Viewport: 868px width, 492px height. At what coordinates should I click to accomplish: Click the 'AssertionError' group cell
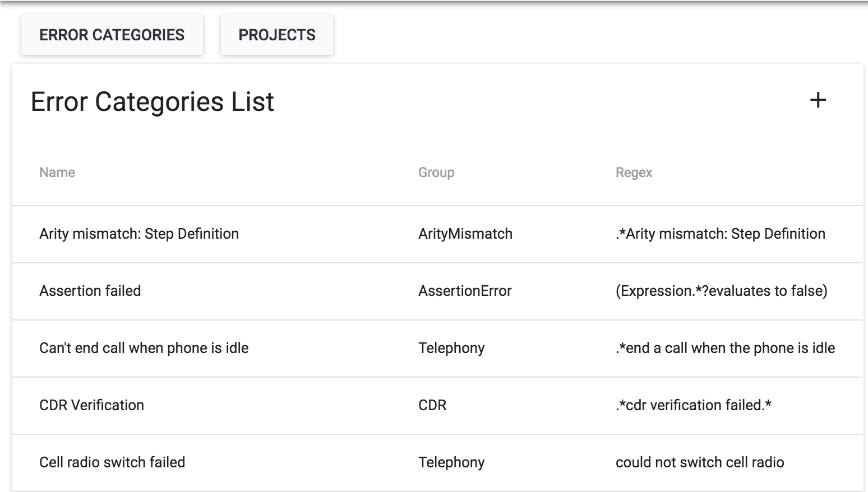[465, 291]
